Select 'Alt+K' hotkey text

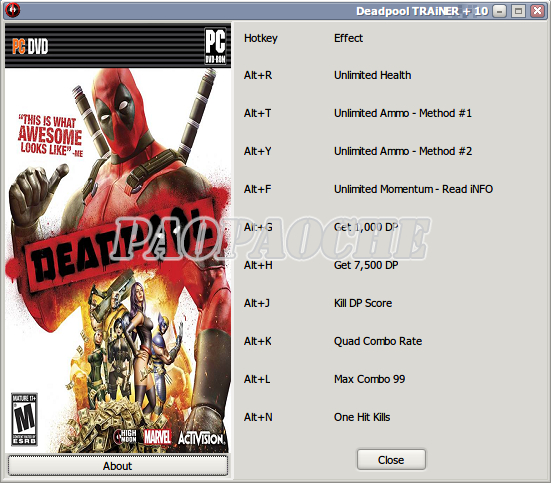258,341
